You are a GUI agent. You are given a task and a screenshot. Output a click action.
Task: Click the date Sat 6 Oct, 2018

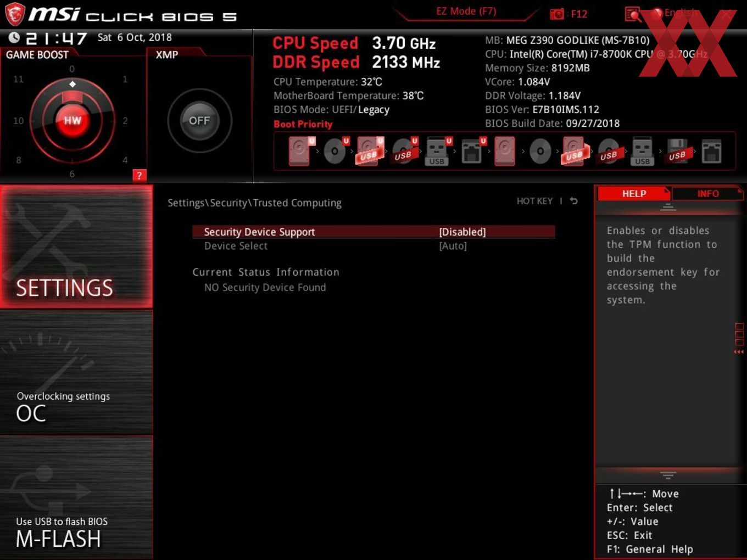[x=135, y=37]
